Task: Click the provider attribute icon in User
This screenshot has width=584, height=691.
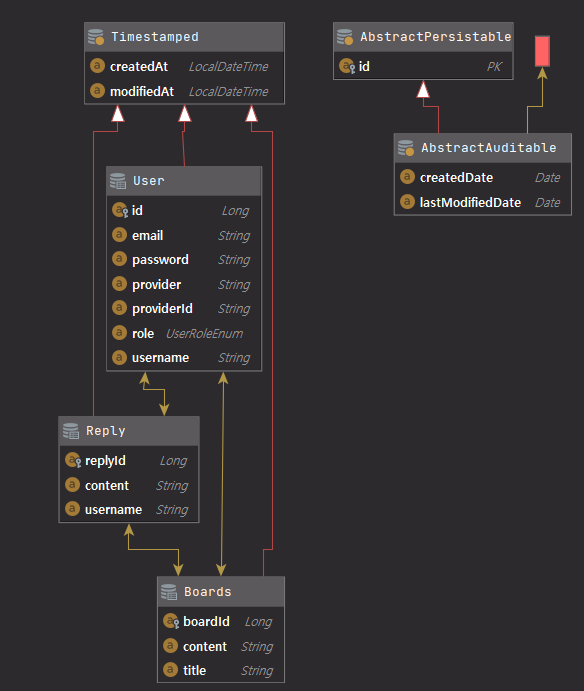Action: point(119,284)
